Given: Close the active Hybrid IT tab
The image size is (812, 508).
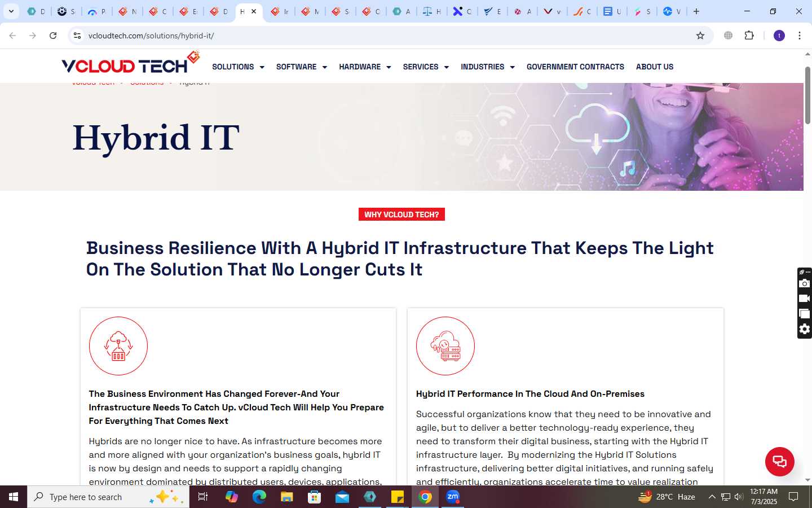Looking at the screenshot, I should pyautogui.click(x=254, y=11).
